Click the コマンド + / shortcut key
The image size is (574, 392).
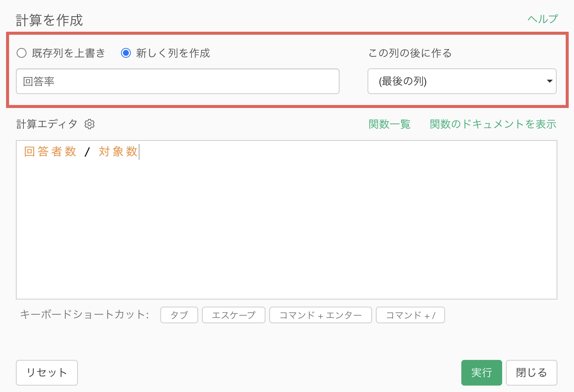[x=410, y=315]
